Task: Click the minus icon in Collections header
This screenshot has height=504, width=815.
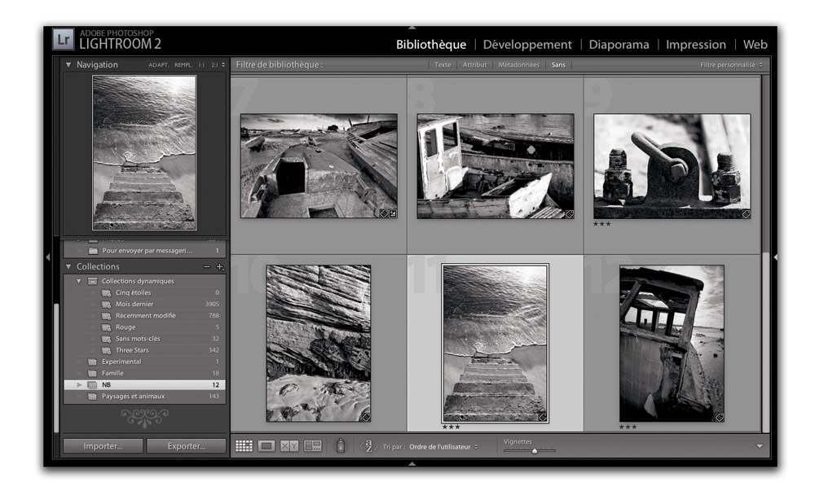Action: [207, 267]
